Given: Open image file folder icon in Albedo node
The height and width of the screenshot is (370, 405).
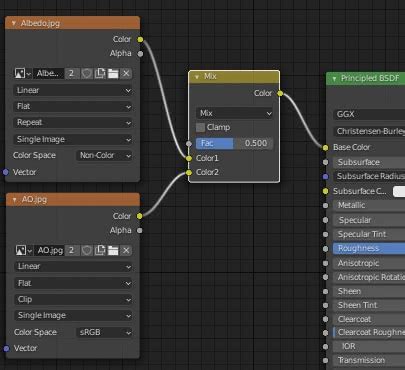Looking at the screenshot, I should point(113,74).
